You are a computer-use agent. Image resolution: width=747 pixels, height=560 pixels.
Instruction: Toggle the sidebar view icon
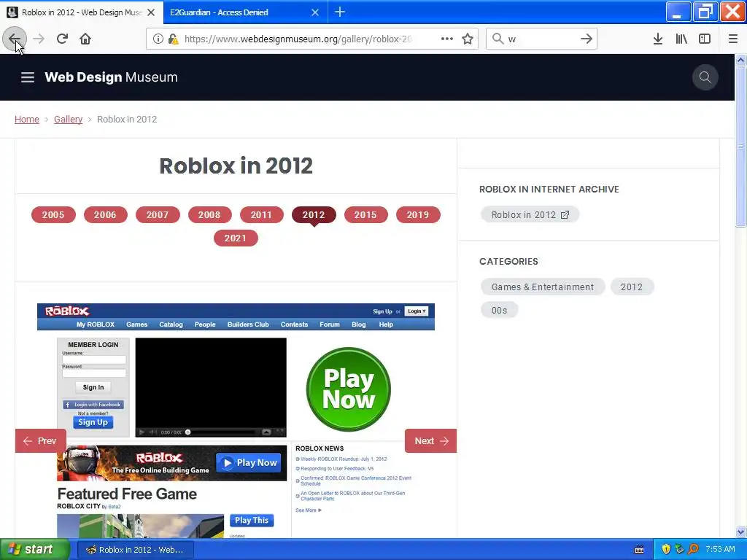pos(705,39)
